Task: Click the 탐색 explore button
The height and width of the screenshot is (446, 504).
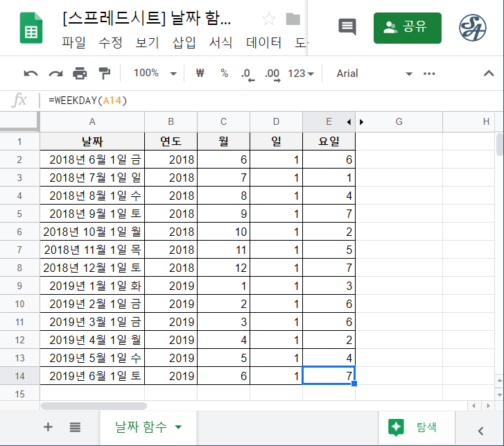Action: pyautogui.click(x=415, y=427)
